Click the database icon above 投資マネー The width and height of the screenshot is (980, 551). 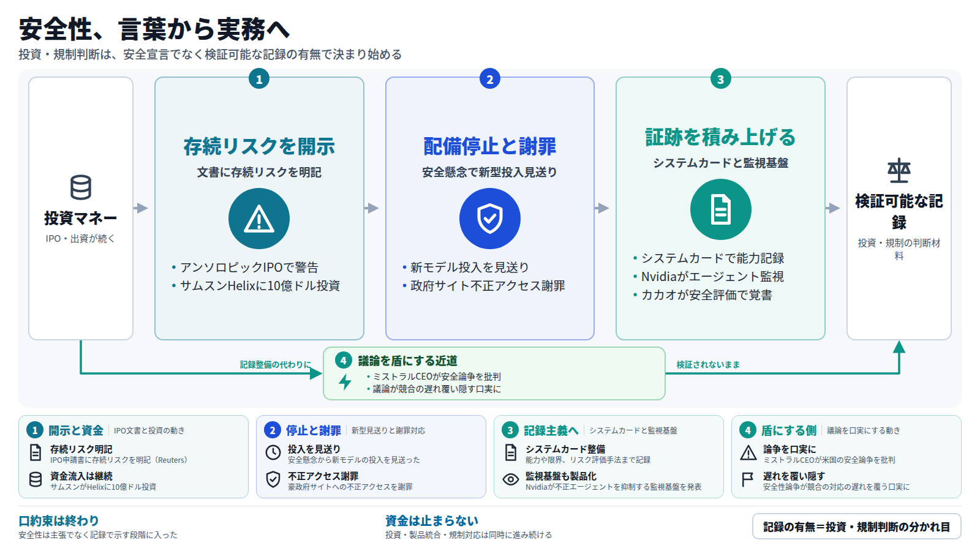pyautogui.click(x=81, y=187)
